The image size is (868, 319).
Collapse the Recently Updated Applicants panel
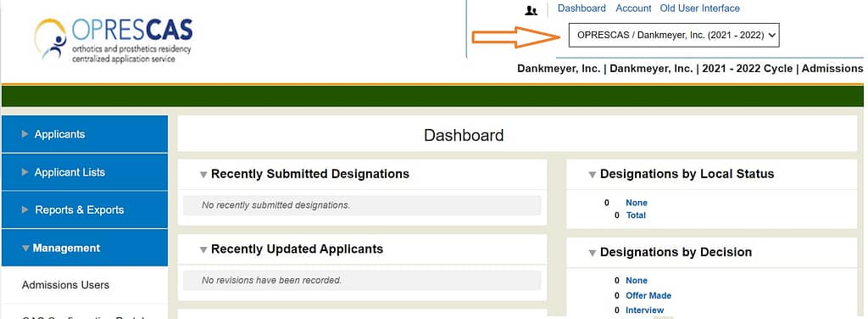click(203, 249)
